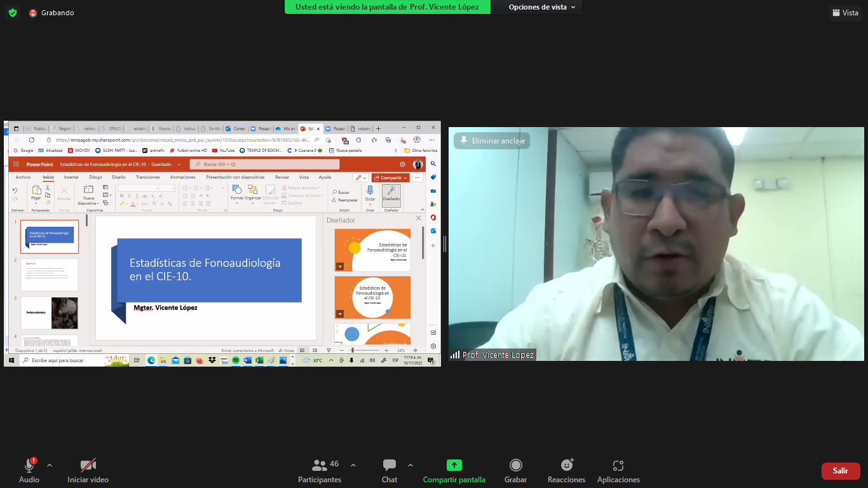The width and height of the screenshot is (868, 488).
Task: Click Nueva diapositiva in PowerPoint ribbon
Action: pos(88,194)
